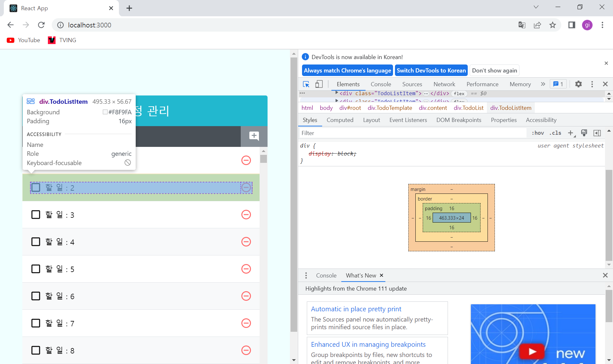
Task: Toggle computed styles sidebar icon
Action: tap(597, 133)
